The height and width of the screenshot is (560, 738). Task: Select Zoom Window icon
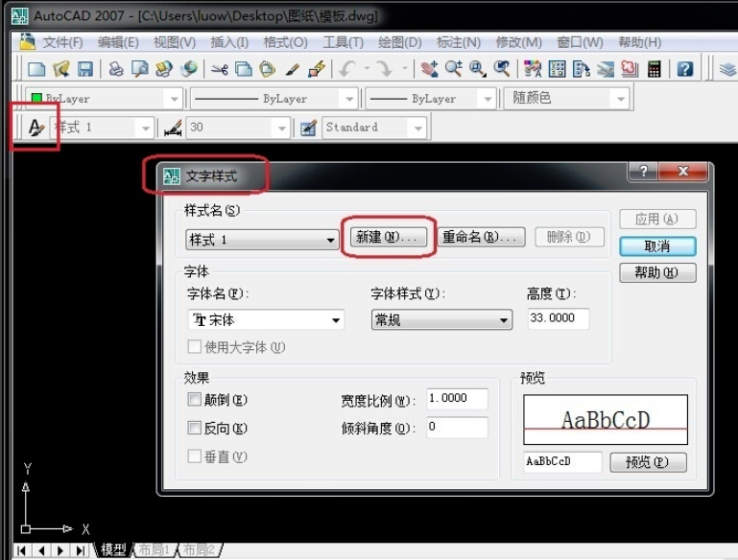click(x=477, y=70)
